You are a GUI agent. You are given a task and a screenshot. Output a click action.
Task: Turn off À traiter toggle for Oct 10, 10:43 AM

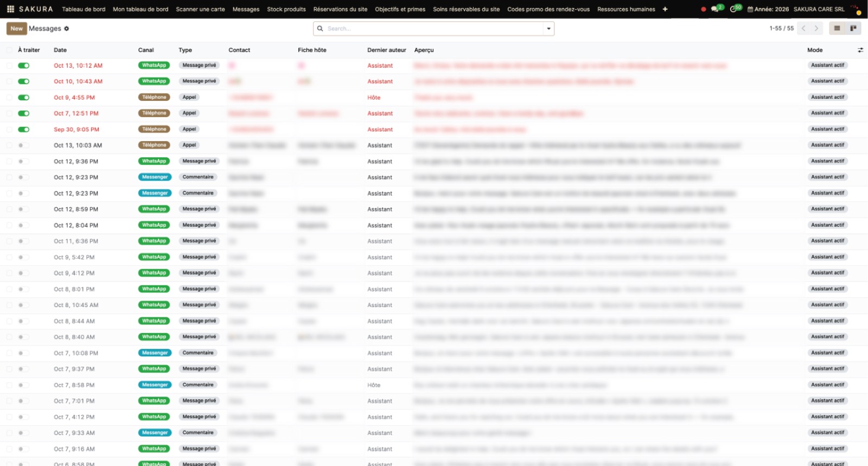point(23,81)
